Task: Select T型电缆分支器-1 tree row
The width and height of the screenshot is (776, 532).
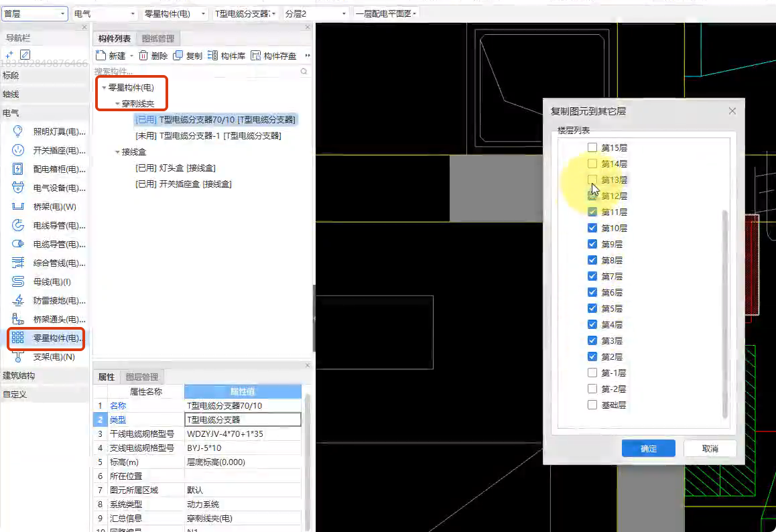Action: [208, 135]
